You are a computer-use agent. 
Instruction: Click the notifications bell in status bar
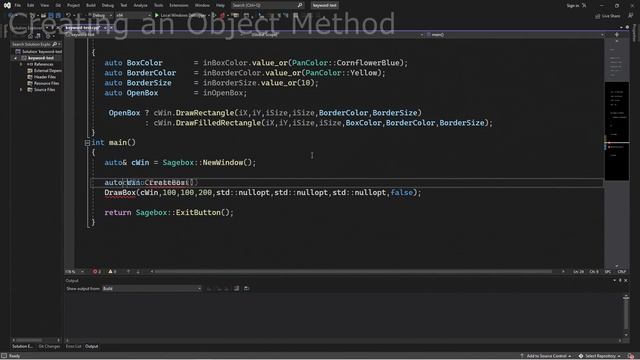pos(631,356)
